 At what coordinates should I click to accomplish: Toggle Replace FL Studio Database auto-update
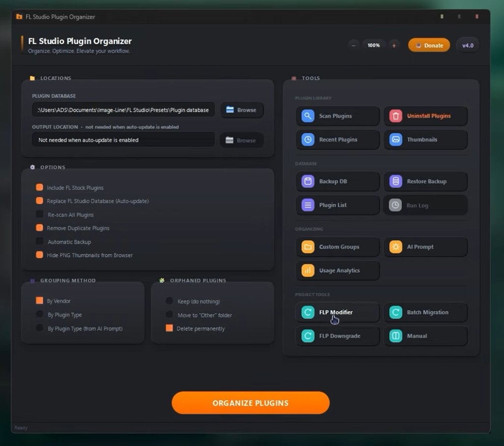click(x=39, y=201)
